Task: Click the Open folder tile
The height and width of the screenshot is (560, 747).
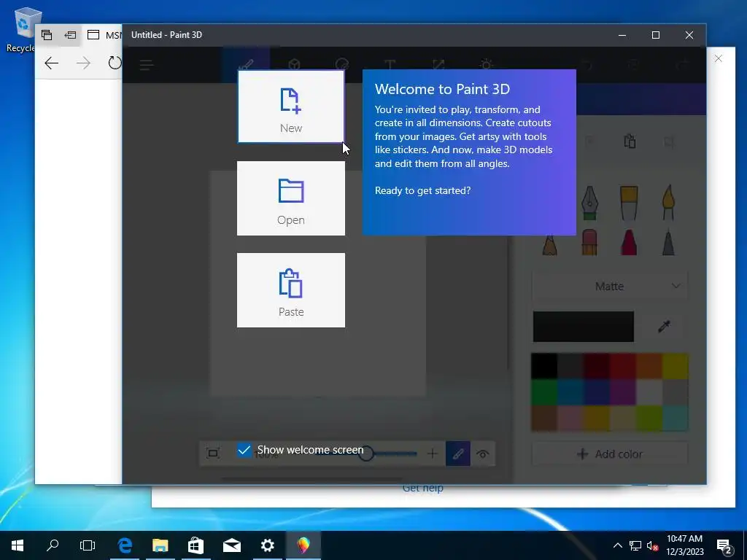Action: (291, 198)
